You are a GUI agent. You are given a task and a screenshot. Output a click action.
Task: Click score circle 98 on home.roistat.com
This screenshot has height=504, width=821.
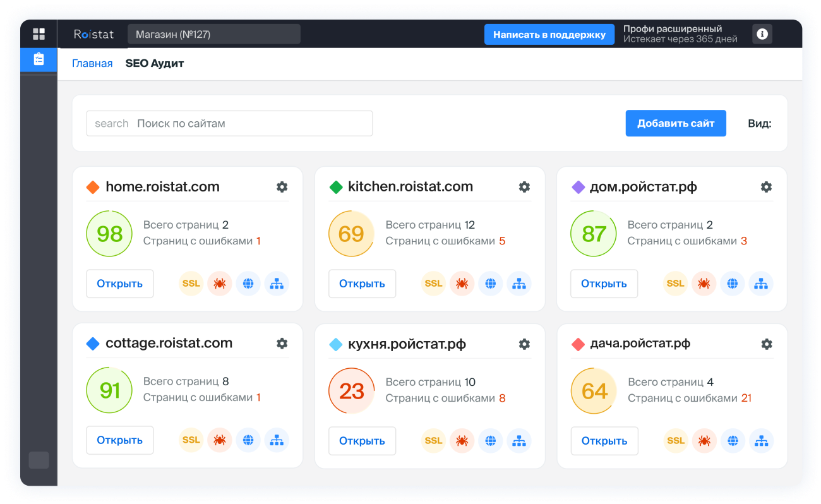(109, 234)
